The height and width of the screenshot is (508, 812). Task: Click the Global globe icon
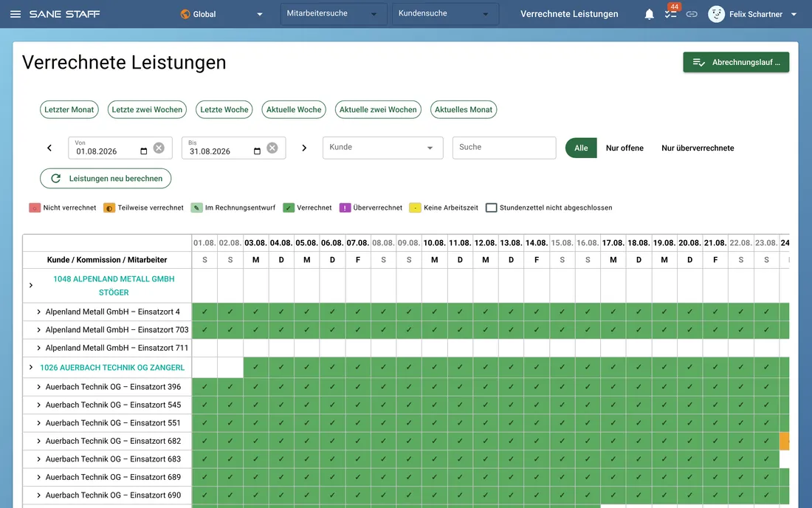pyautogui.click(x=185, y=14)
